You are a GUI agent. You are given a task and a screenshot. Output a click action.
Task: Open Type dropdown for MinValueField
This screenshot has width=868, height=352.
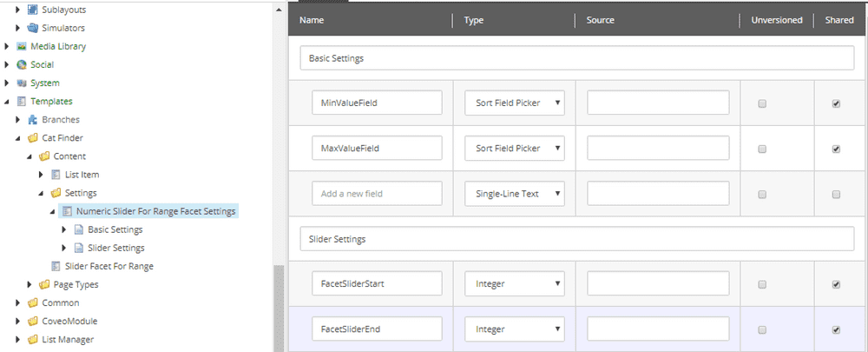pyautogui.click(x=515, y=103)
